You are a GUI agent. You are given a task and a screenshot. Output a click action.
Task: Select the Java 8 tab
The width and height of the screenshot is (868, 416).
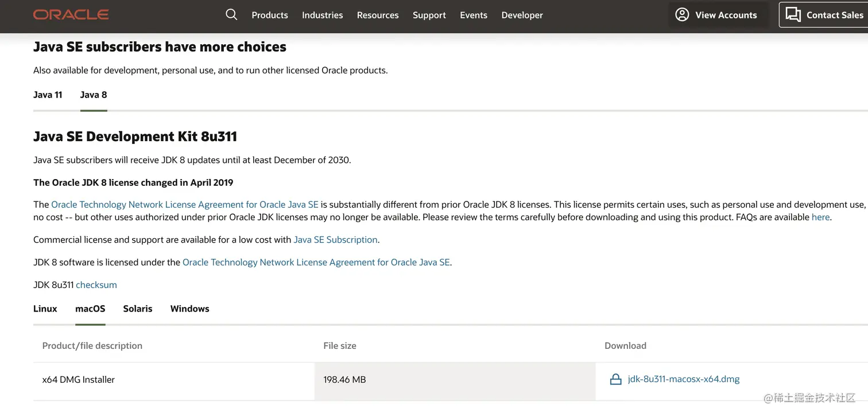point(94,95)
